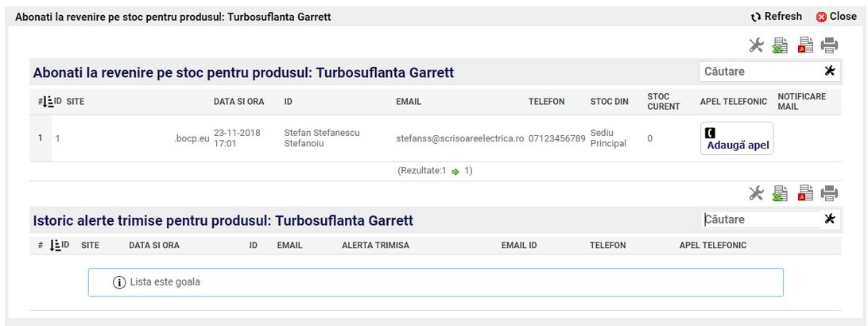The image size is (868, 326).
Task: Clear the alert history search field
Action: (830, 219)
